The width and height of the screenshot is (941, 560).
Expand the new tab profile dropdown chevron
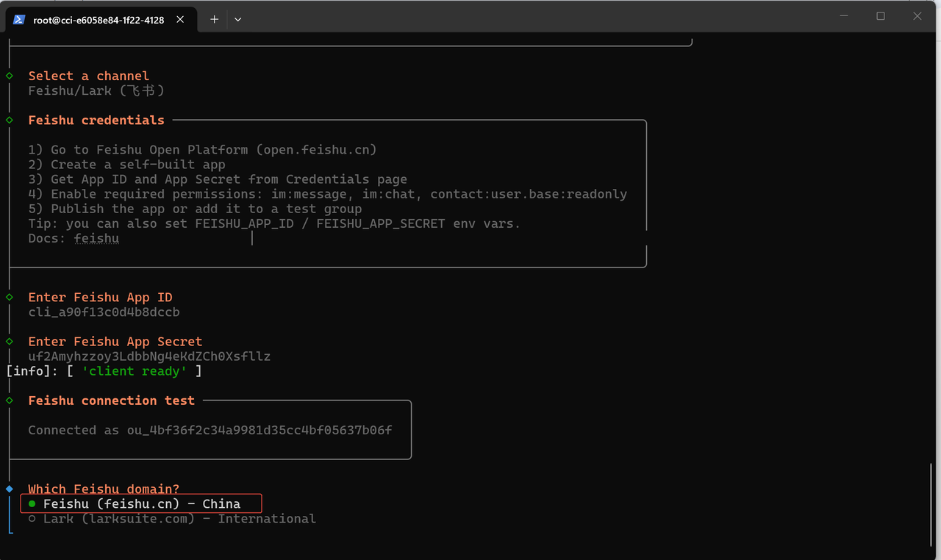237,20
